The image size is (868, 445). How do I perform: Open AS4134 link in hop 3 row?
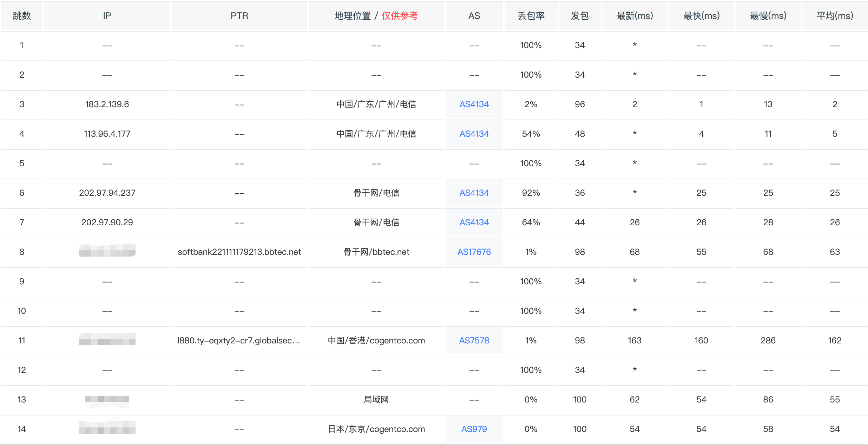click(474, 104)
